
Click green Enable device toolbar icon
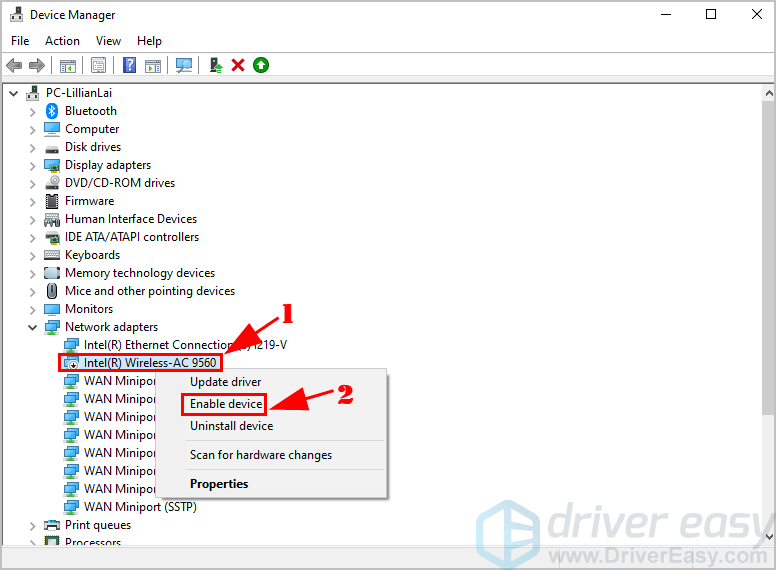[261, 65]
